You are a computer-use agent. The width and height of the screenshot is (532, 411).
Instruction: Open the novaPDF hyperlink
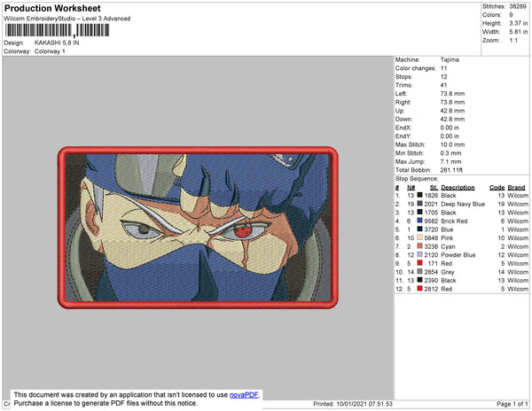[x=244, y=395]
